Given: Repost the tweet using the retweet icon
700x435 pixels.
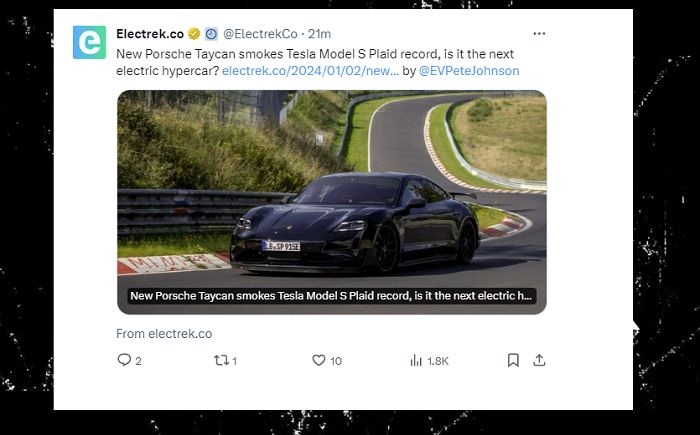Looking at the screenshot, I should tap(221, 360).
